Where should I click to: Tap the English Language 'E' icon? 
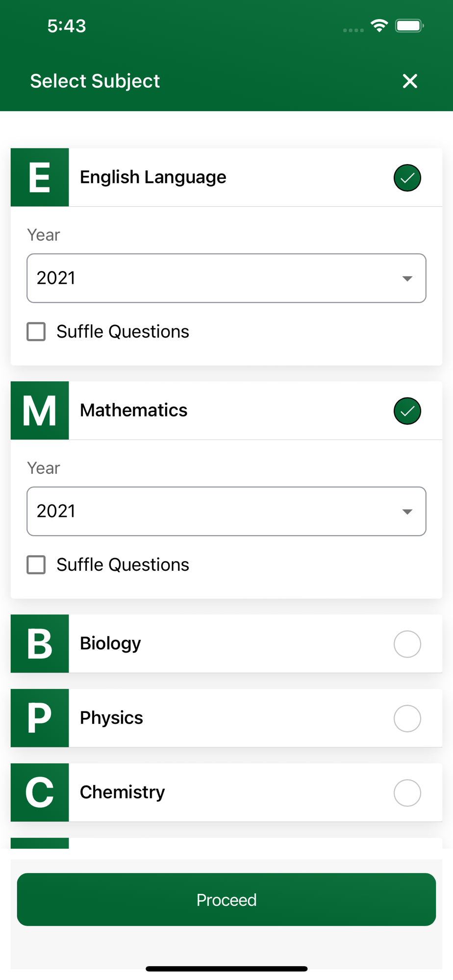40,177
